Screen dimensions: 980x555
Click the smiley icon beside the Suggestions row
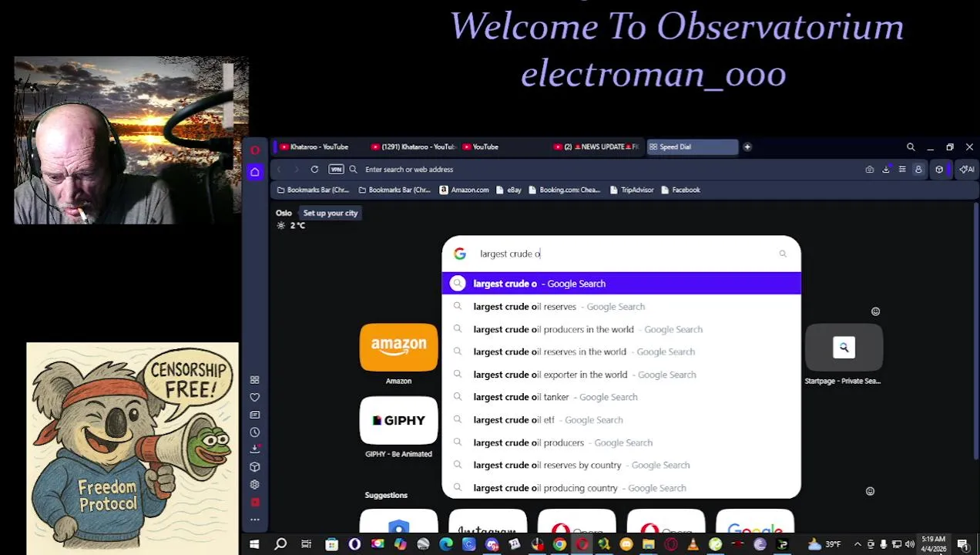click(870, 492)
